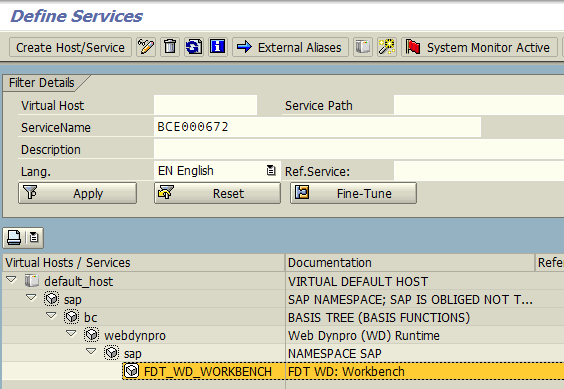Click the cube icon beside FDT_WD_WORKBENCH
Image resolution: width=564 pixels, height=389 pixels.
click(x=132, y=371)
